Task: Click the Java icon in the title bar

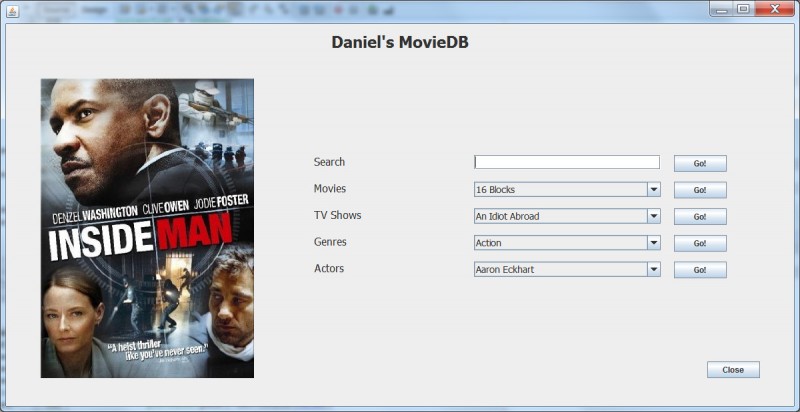Action: point(12,10)
